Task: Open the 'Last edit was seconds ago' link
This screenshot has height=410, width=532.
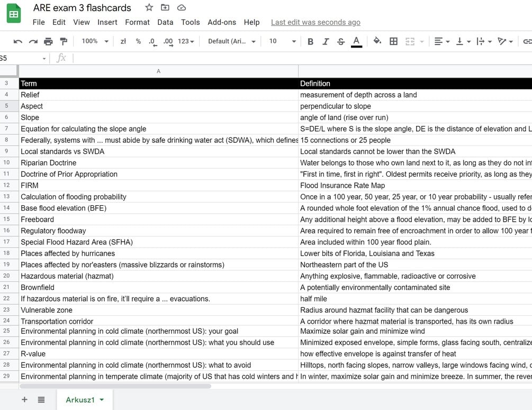Action: tap(315, 22)
